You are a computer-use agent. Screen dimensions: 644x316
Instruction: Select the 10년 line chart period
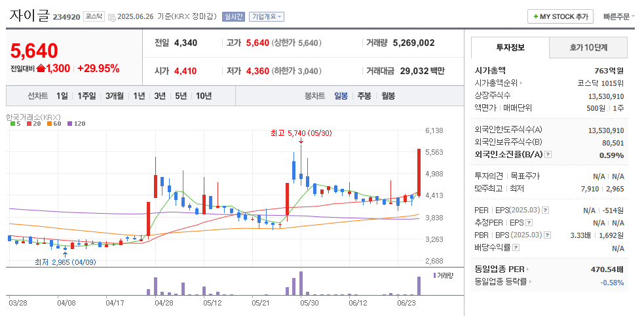(204, 96)
